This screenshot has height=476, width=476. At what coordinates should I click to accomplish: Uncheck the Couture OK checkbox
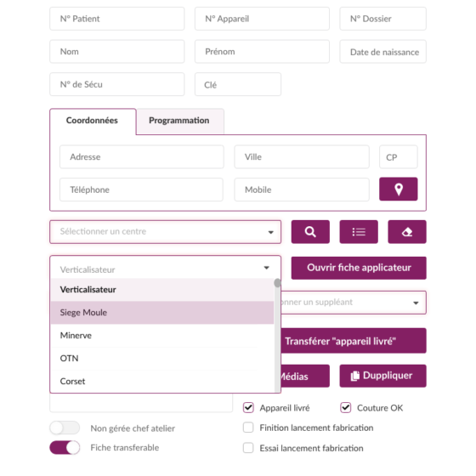coord(345,407)
